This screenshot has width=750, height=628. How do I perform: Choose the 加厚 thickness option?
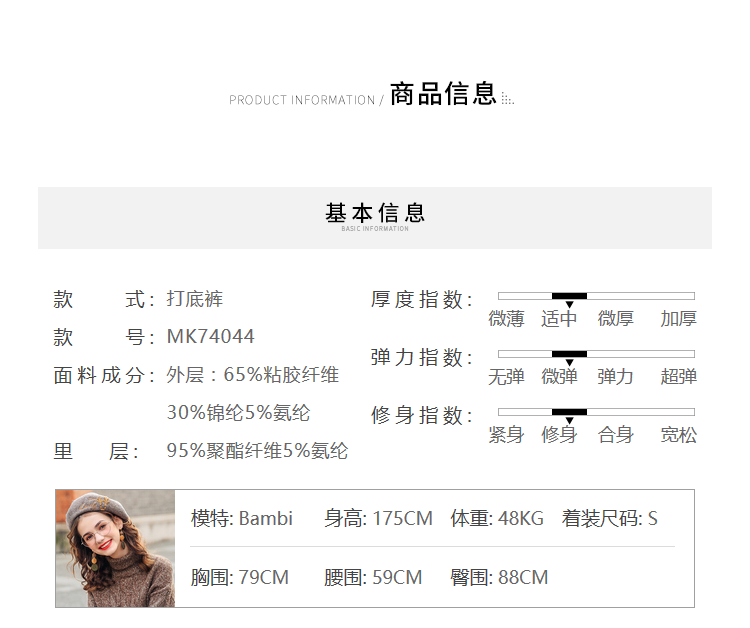[678, 319]
